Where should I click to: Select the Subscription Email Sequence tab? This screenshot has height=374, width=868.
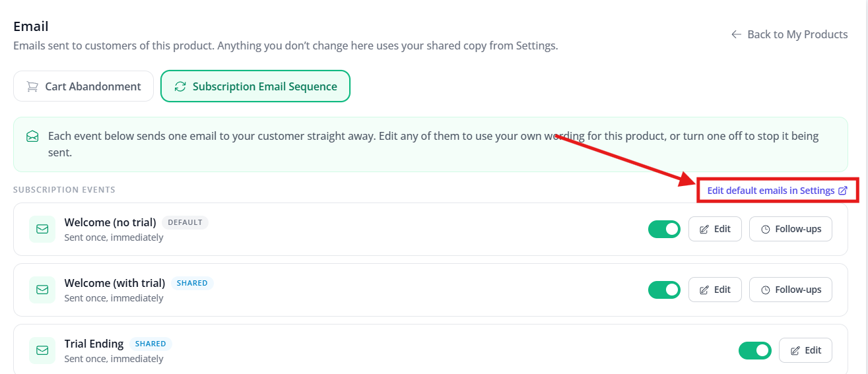click(255, 86)
